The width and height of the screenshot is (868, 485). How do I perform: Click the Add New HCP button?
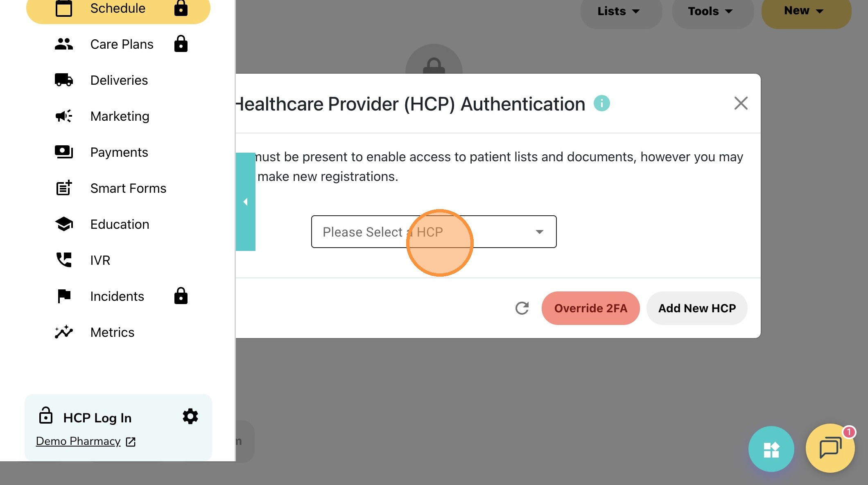pos(697,308)
